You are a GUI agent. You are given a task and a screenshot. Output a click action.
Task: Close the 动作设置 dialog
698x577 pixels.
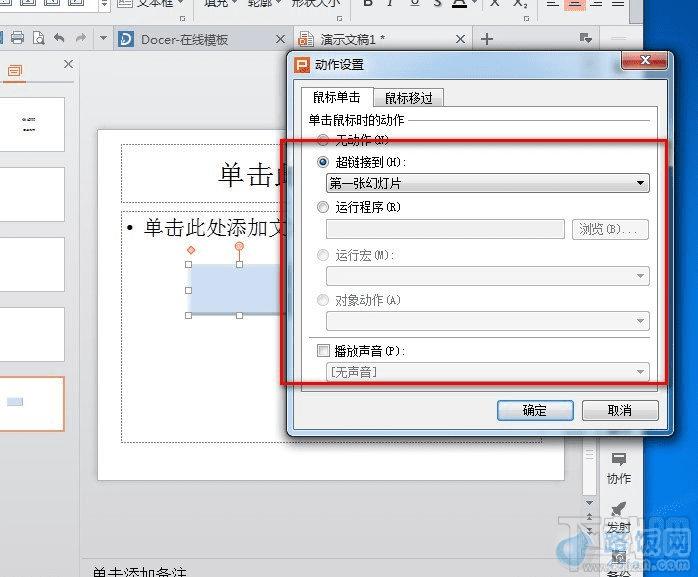coord(645,60)
